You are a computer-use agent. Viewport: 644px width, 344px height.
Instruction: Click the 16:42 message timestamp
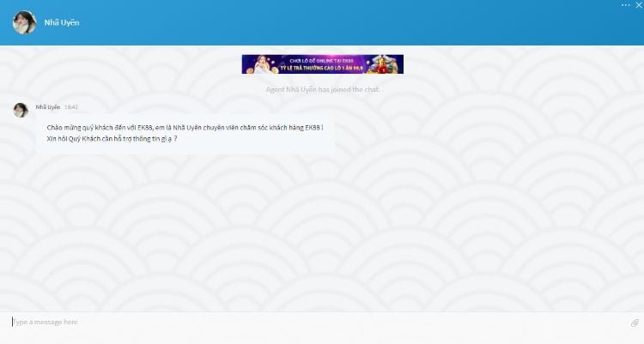(71, 107)
